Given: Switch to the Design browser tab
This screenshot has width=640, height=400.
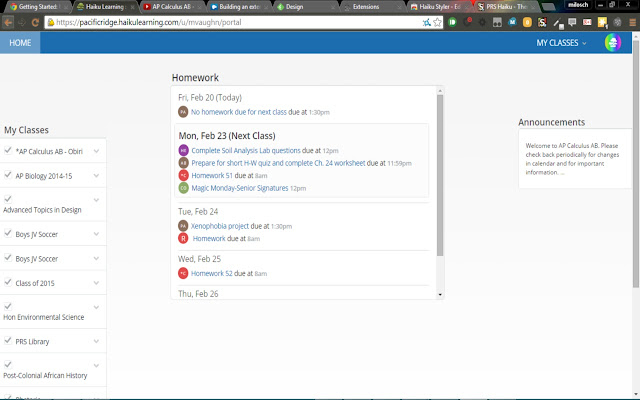Looking at the screenshot, I should [x=305, y=7].
